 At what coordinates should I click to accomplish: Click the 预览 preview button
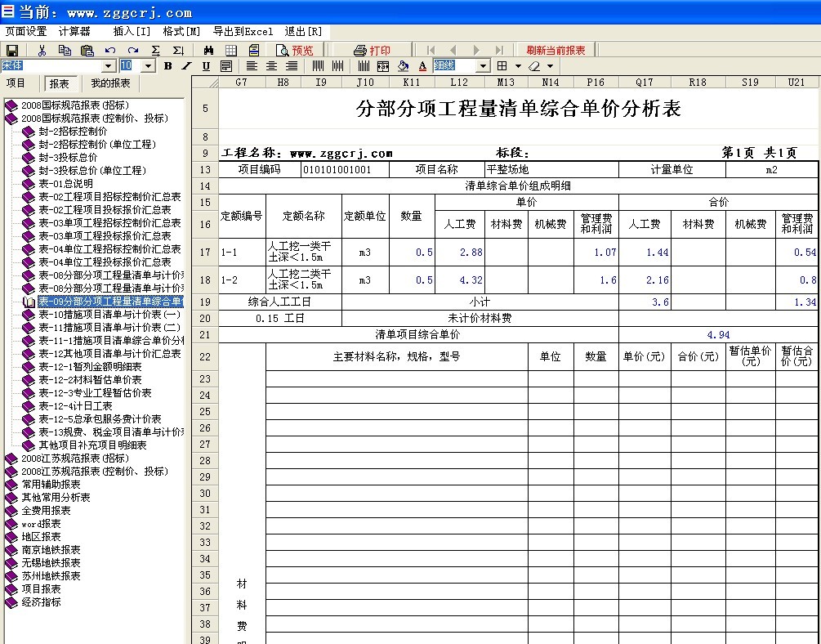point(295,51)
